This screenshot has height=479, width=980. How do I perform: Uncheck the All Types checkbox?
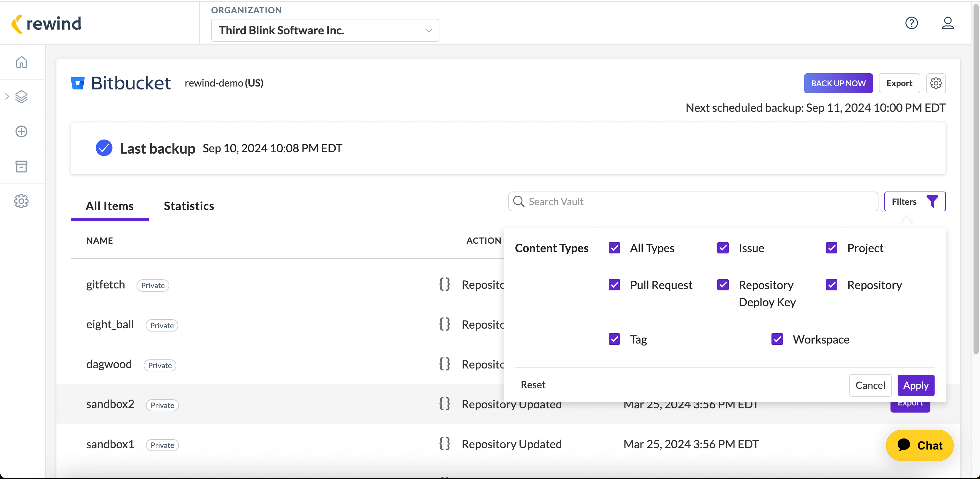[615, 248]
